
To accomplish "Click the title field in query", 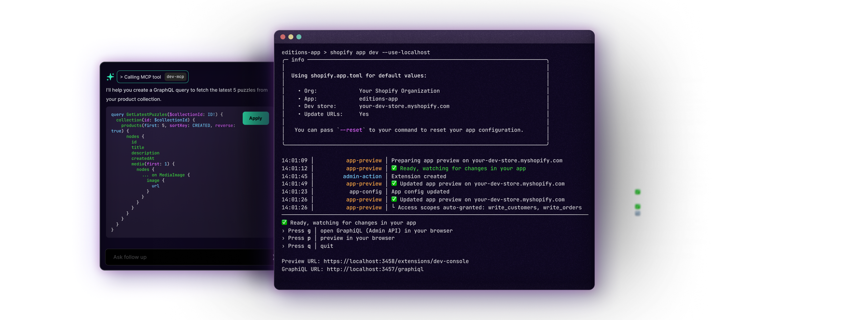I will pyautogui.click(x=138, y=147).
